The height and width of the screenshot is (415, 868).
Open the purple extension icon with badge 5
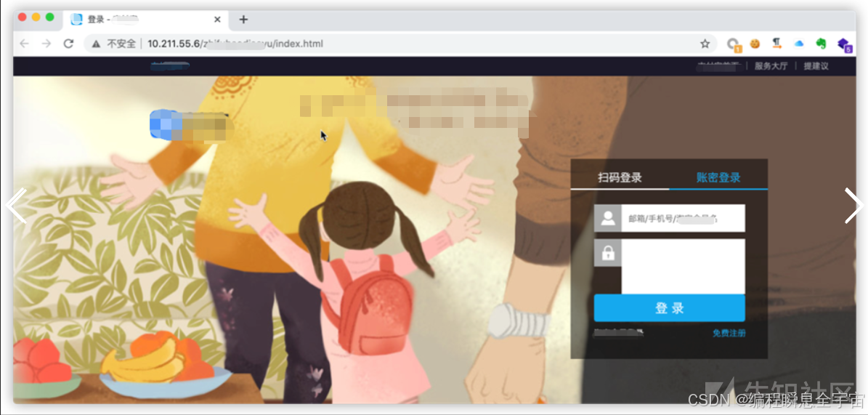tap(844, 45)
